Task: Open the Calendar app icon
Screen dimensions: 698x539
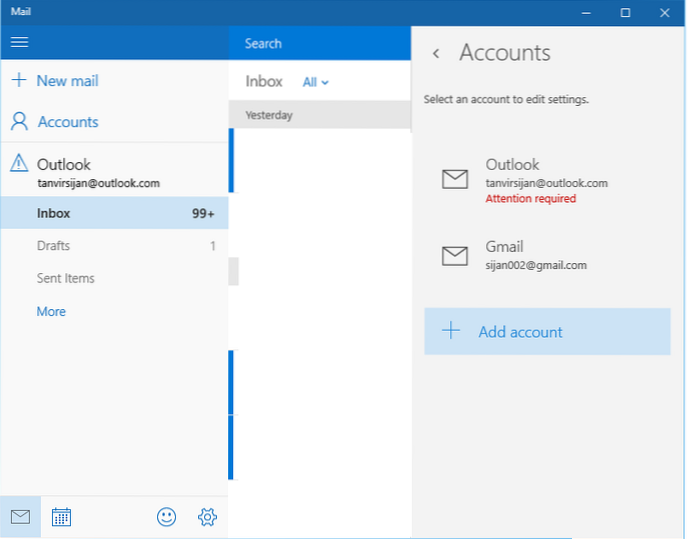Action: 61,517
